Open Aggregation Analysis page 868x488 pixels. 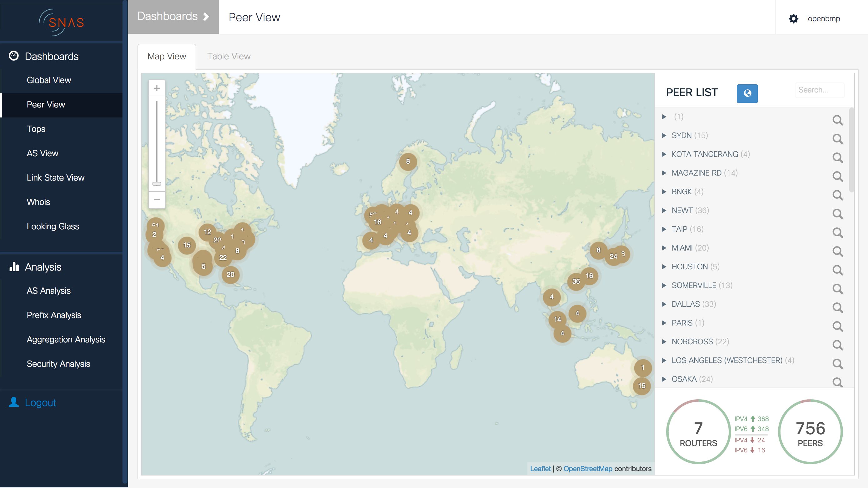pyautogui.click(x=66, y=340)
